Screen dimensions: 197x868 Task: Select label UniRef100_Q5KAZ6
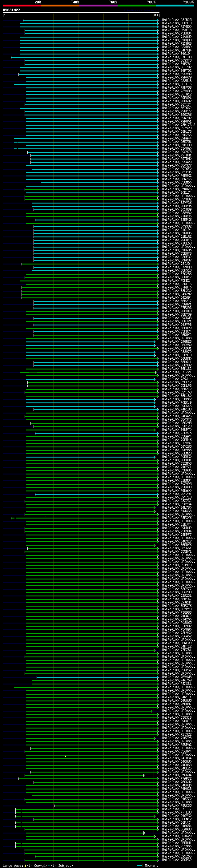176,189
